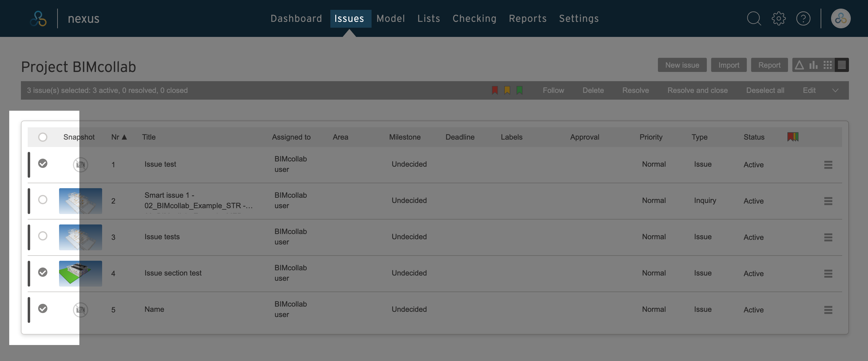This screenshot has width=868, height=361.
Task: Sort by Title column header
Action: point(149,137)
